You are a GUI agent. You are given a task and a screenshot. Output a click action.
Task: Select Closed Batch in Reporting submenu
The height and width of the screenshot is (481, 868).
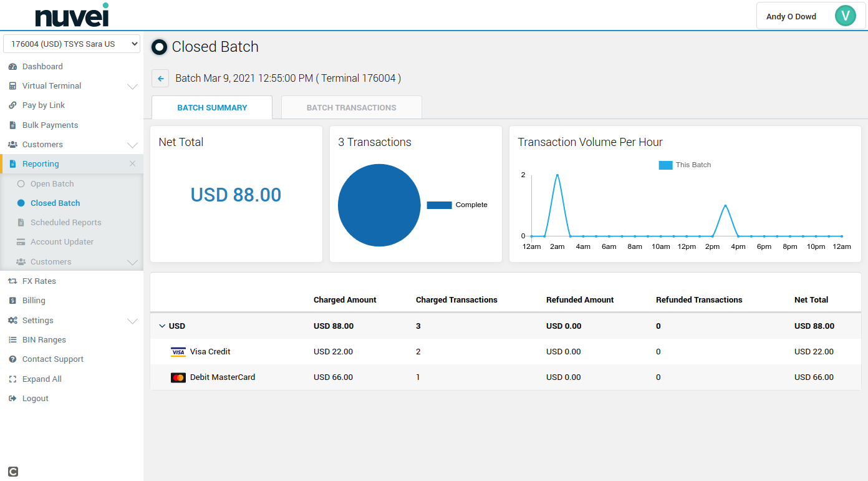(x=55, y=203)
